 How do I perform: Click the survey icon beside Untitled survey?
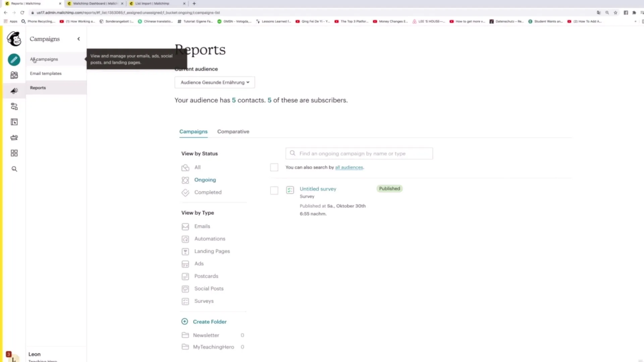(290, 190)
